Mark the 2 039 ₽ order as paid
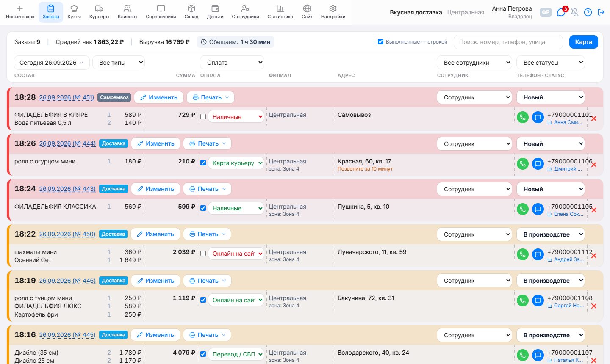610x364 pixels. [203, 254]
